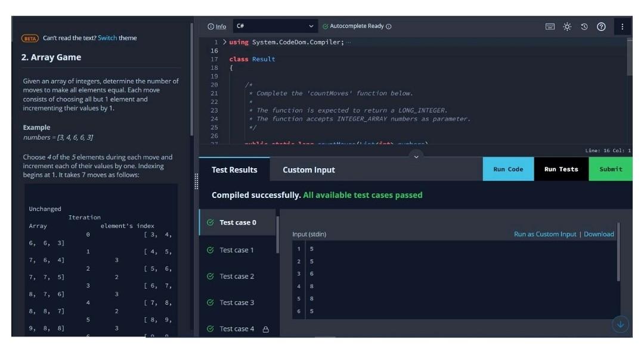Screen dimensions: 644x359
Task: Click 'Input (stdin)' label
Action: point(309,234)
